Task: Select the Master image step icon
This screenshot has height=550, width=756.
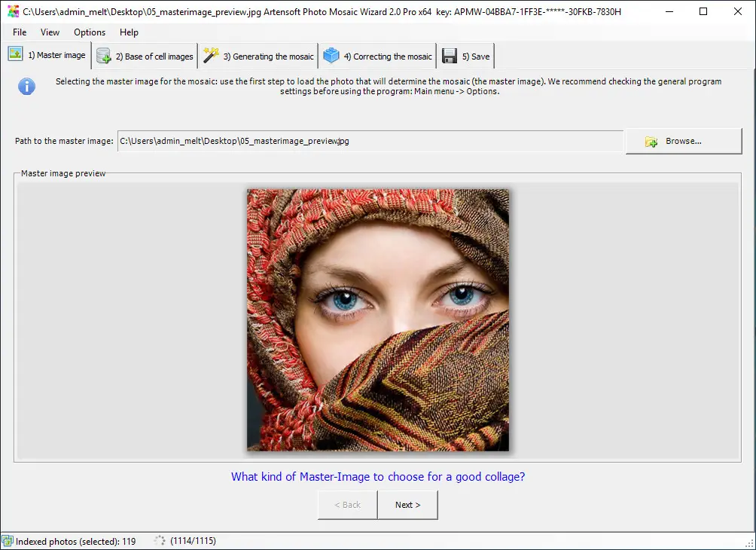Action: point(15,54)
